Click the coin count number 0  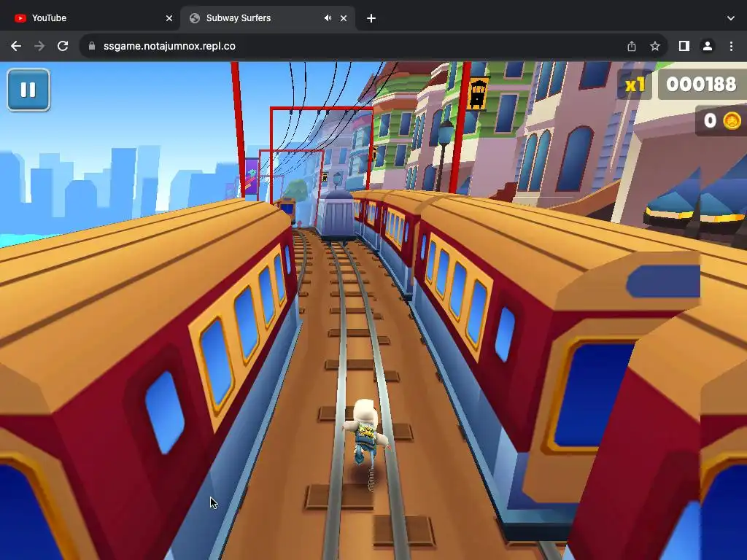pyautogui.click(x=710, y=120)
